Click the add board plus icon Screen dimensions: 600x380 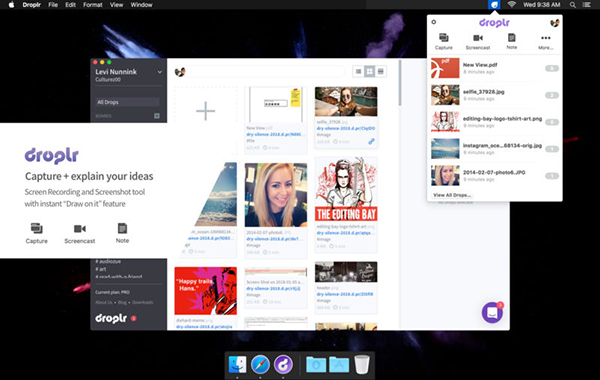(157, 116)
